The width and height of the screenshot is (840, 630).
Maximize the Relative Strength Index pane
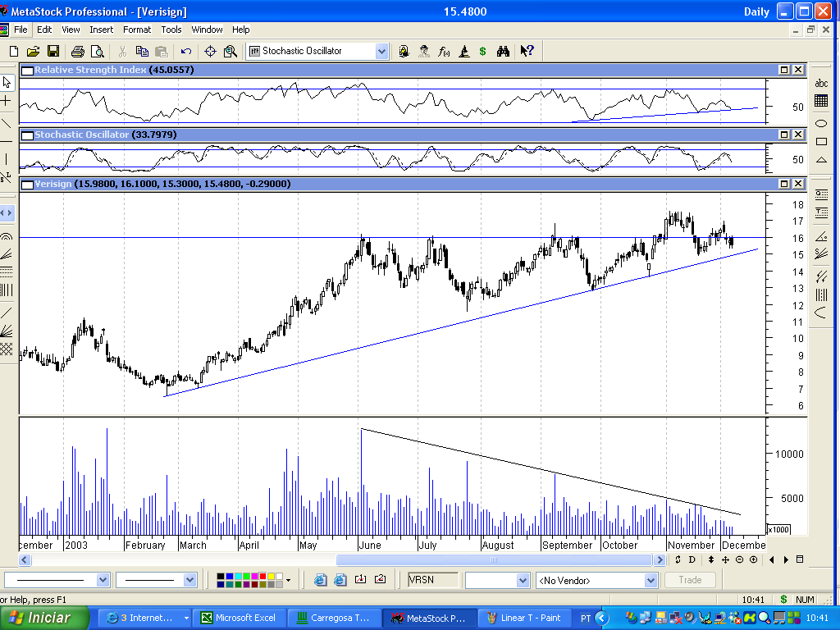783,70
